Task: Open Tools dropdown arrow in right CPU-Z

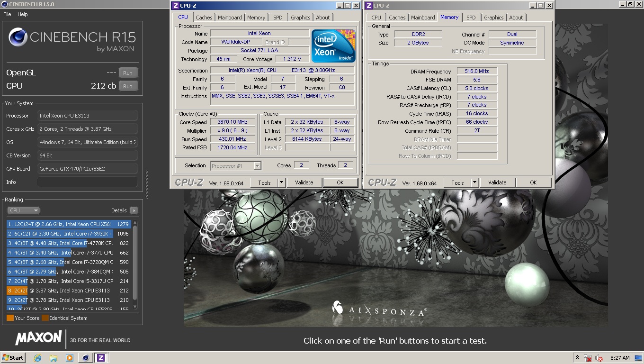Action: click(474, 182)
